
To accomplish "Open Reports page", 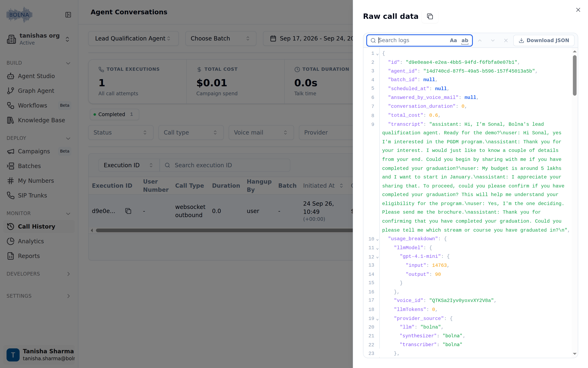I will coord(39,256).
